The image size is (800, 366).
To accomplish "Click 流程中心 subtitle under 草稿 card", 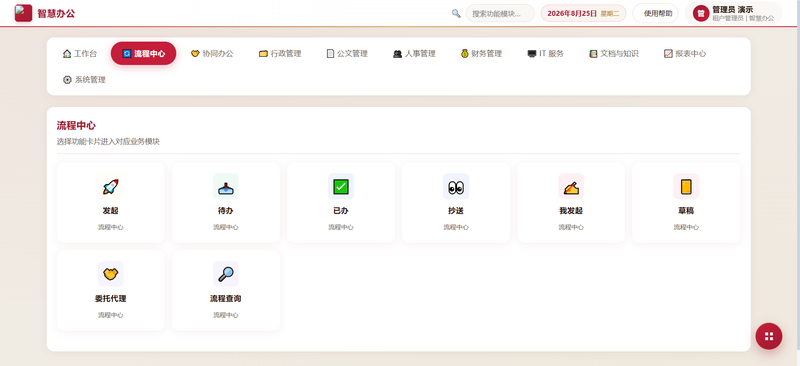I will pyautogui.click(x=686, y=227).
